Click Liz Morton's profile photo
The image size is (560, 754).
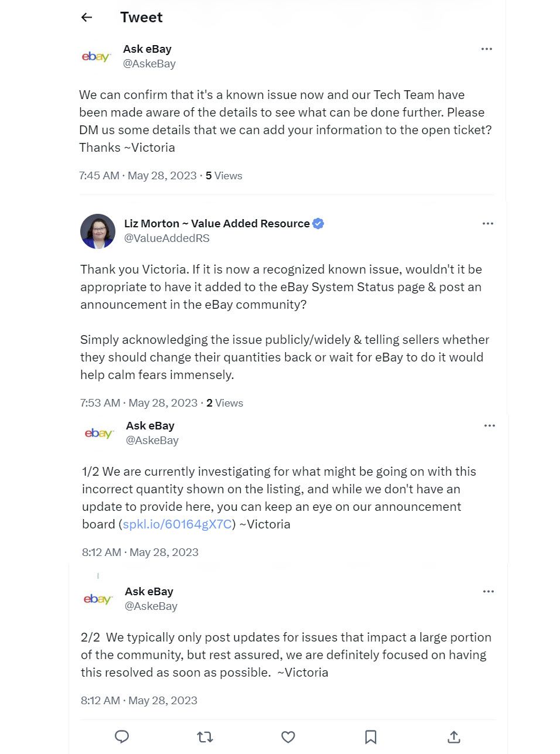pyautogui.click(x=98, y=231)
